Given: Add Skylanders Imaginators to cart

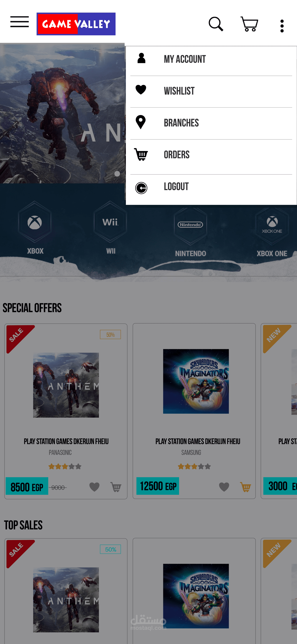Looking at the screenshot, I should (x=246, y=487).
